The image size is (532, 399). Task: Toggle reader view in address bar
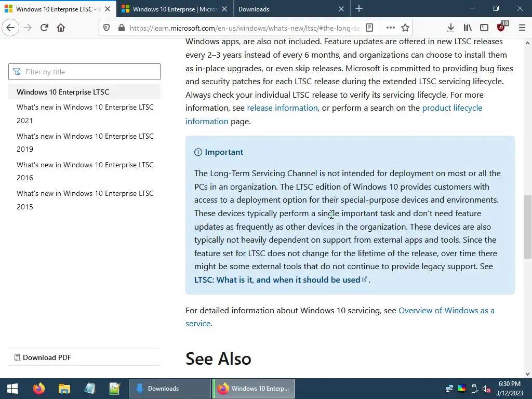click(369, 28)
